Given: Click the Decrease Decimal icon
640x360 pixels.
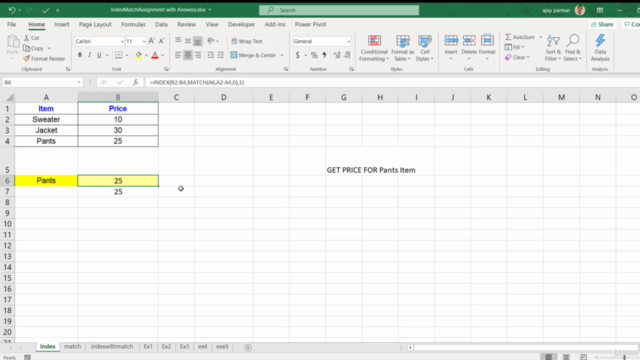Looking at the screenshot, I should click(347, 55).
